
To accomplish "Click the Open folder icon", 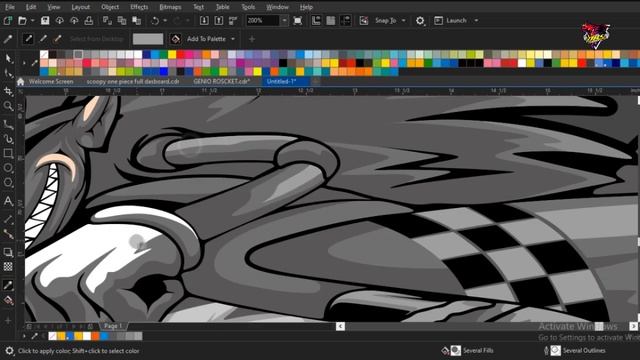I will click(x=22, y=20).
